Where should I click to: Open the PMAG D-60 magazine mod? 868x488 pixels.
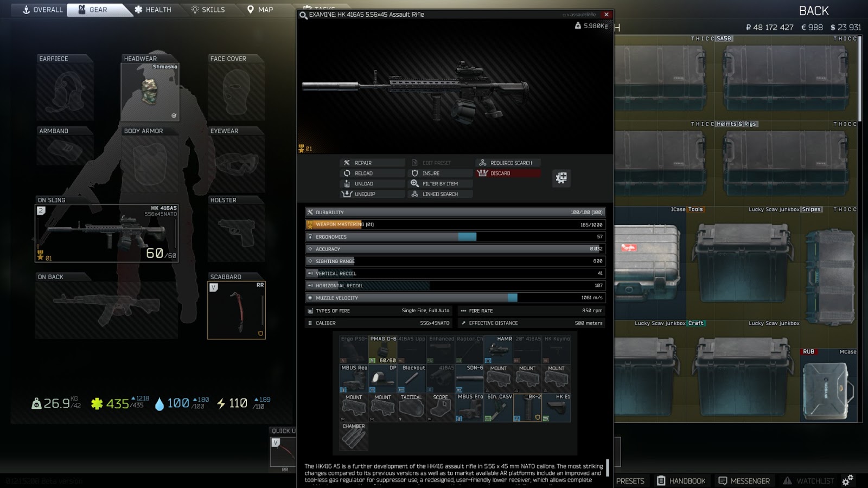(382, 349)
